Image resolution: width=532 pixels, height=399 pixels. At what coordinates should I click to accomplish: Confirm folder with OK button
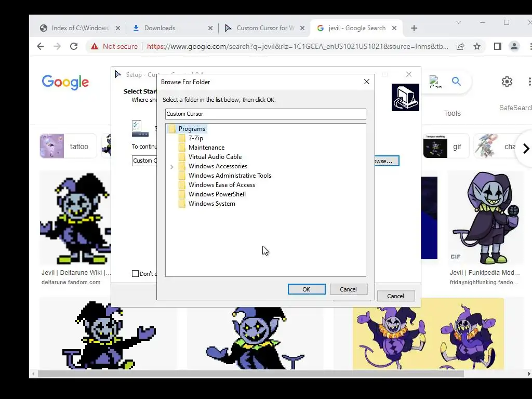pos(307,289)
